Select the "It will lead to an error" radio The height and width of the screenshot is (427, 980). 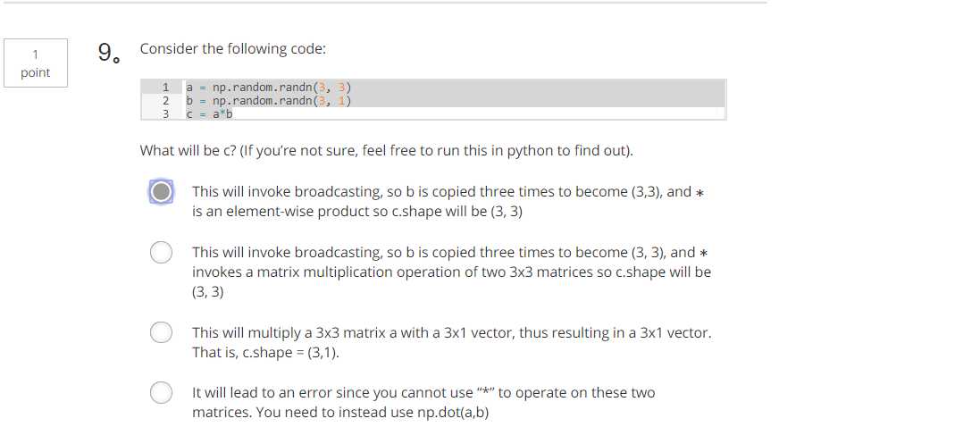[162, 393]
